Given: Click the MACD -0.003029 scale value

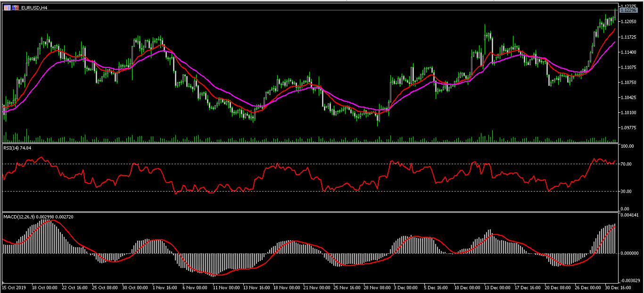Looking at the screenshot, I should pyautogui.click(x=629, y=281).
